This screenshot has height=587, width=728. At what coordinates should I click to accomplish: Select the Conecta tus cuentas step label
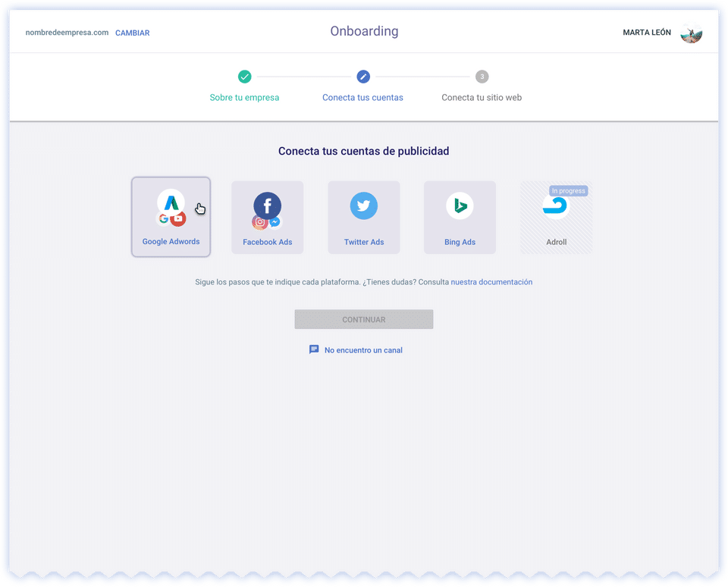(x=362, y=98)
